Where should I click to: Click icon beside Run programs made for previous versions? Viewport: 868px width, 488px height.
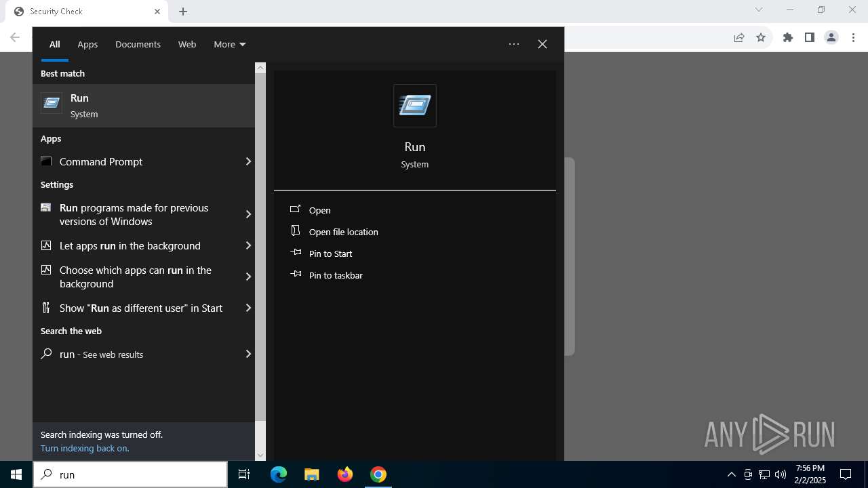click(x=46, y=207)
